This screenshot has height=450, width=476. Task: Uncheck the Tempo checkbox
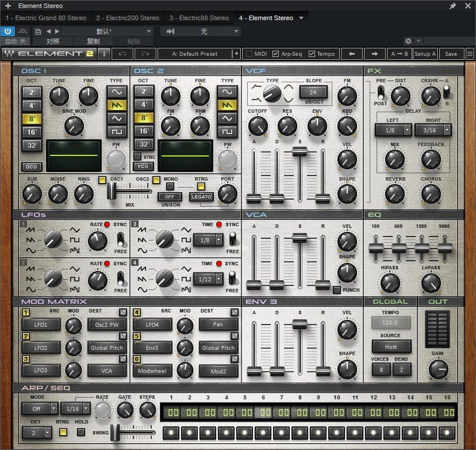(312, 54)
